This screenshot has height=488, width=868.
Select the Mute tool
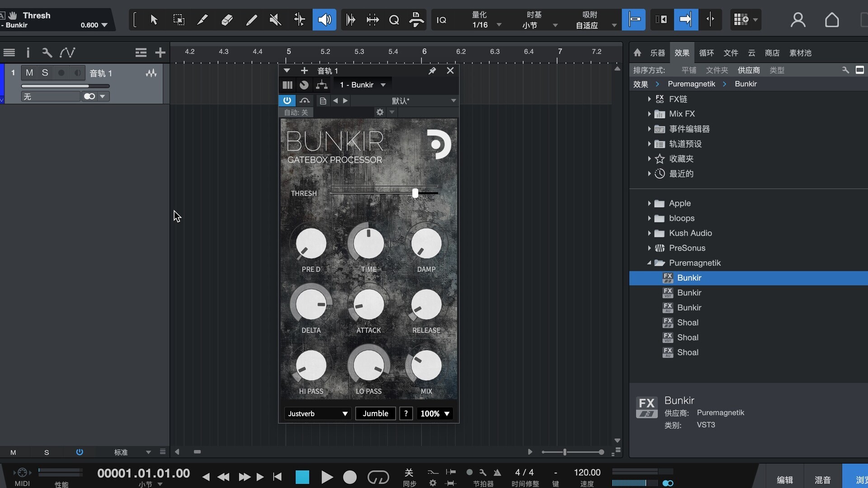pos(275,19)
